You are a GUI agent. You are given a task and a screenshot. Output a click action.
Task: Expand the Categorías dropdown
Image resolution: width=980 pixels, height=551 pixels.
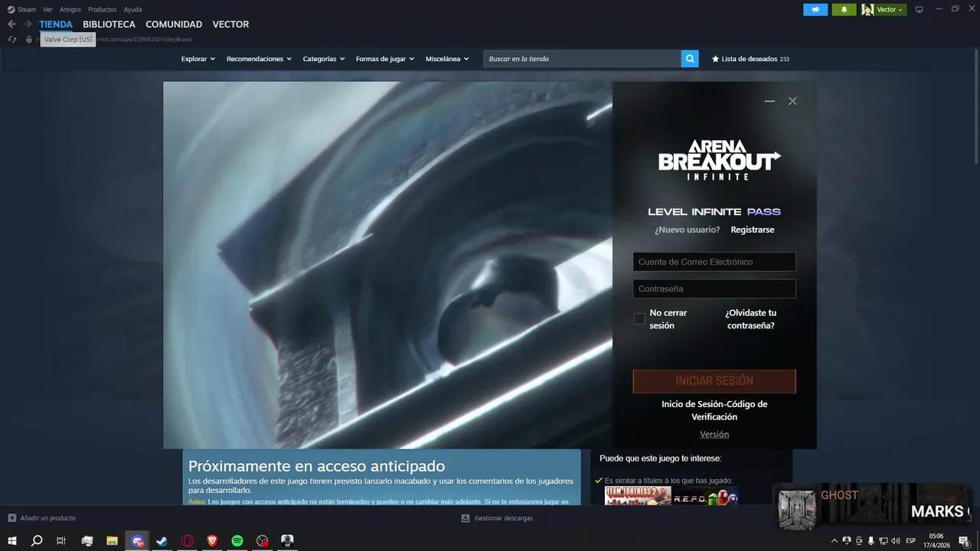(323, 59)
